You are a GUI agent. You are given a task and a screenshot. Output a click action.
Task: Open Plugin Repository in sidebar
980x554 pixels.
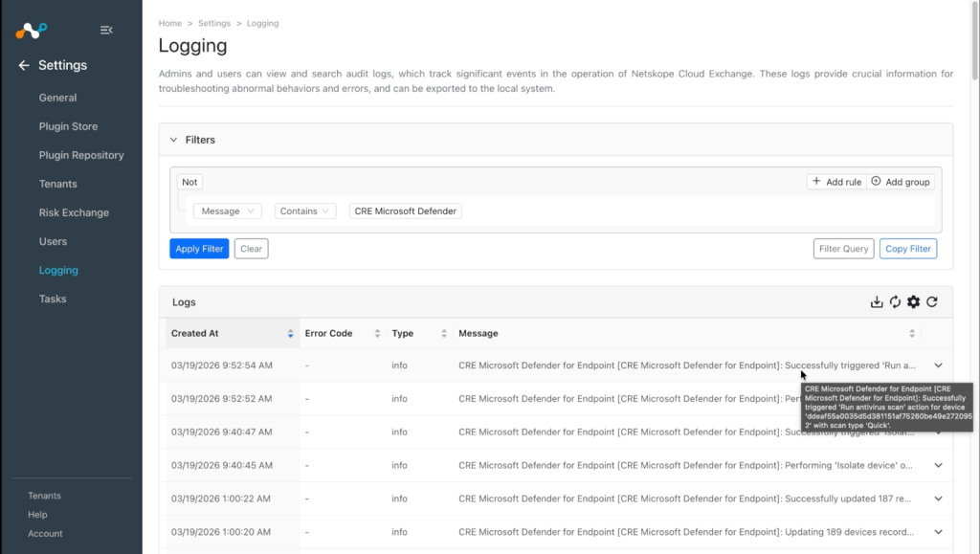click(x=81, y=155)
